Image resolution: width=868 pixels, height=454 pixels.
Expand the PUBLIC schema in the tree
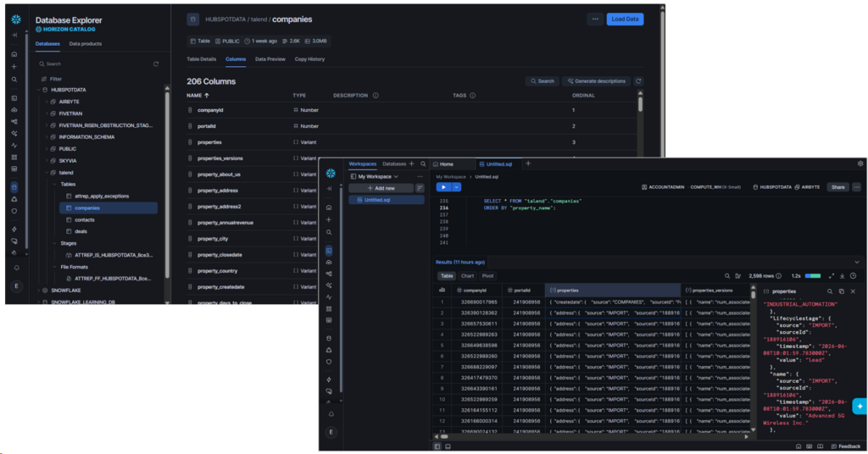47,149
